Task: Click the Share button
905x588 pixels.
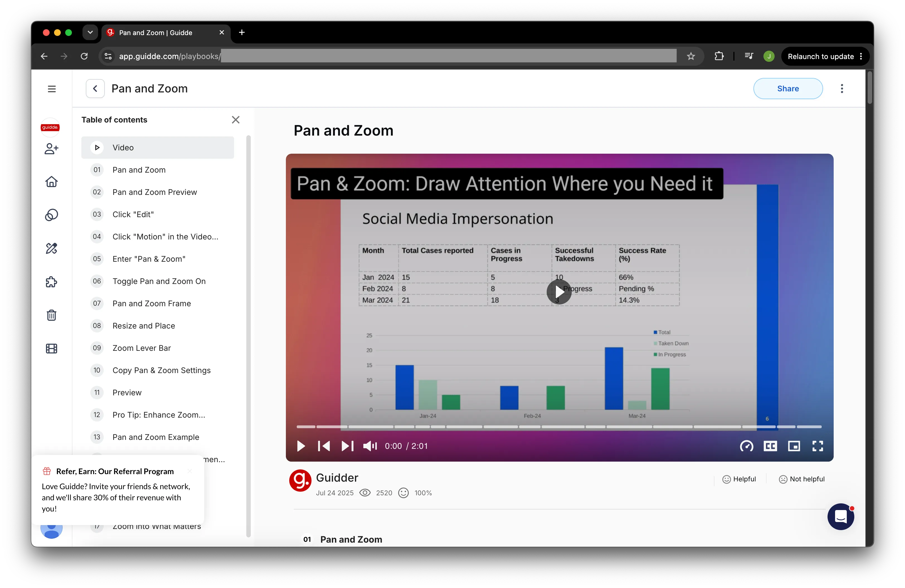Action: [x=787, y=89]
